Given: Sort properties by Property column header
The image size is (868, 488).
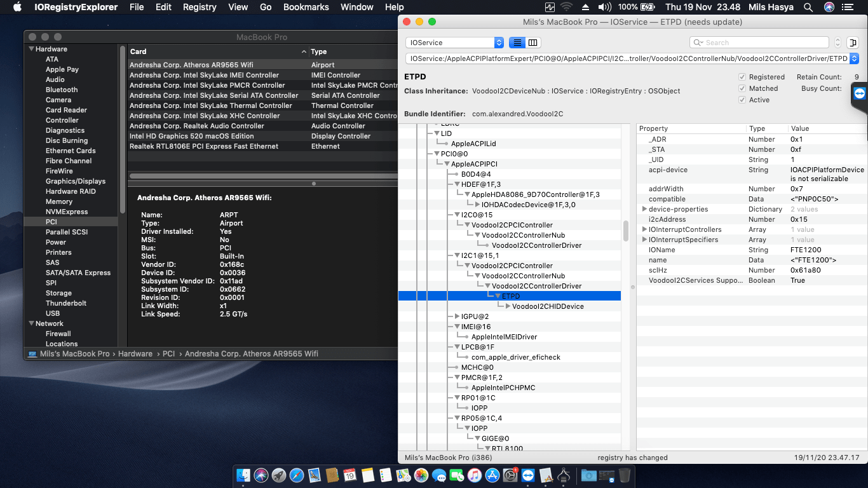Looking at the screenshot, I should pyautogui.click(x=691, y=128).
